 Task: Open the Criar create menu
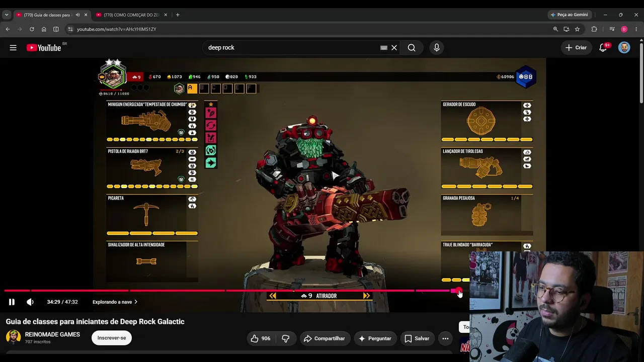pos(576,48)
